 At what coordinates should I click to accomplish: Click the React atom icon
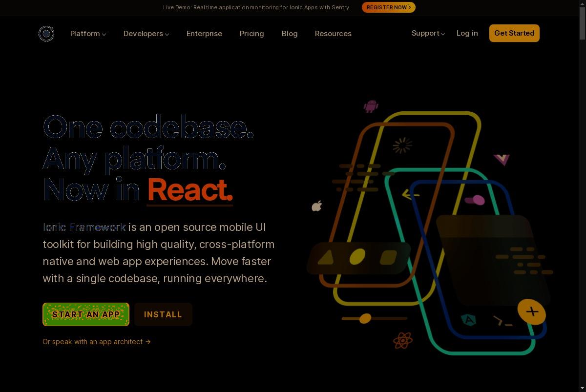tap(403, 340)
